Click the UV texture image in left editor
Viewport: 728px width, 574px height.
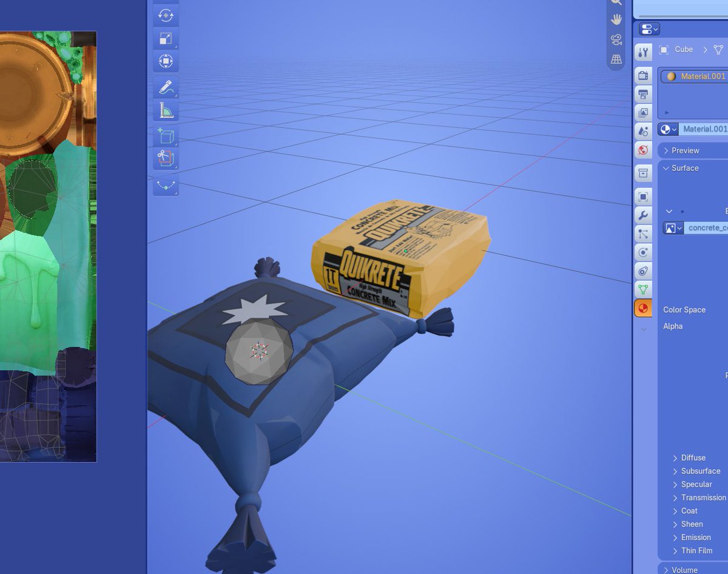[48, 246]
